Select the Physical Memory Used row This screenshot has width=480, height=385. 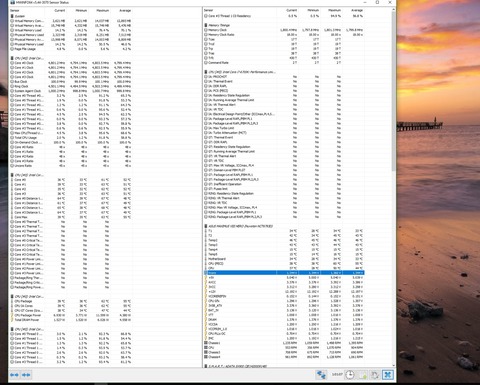pyautogui.click(x=71, y=35)
